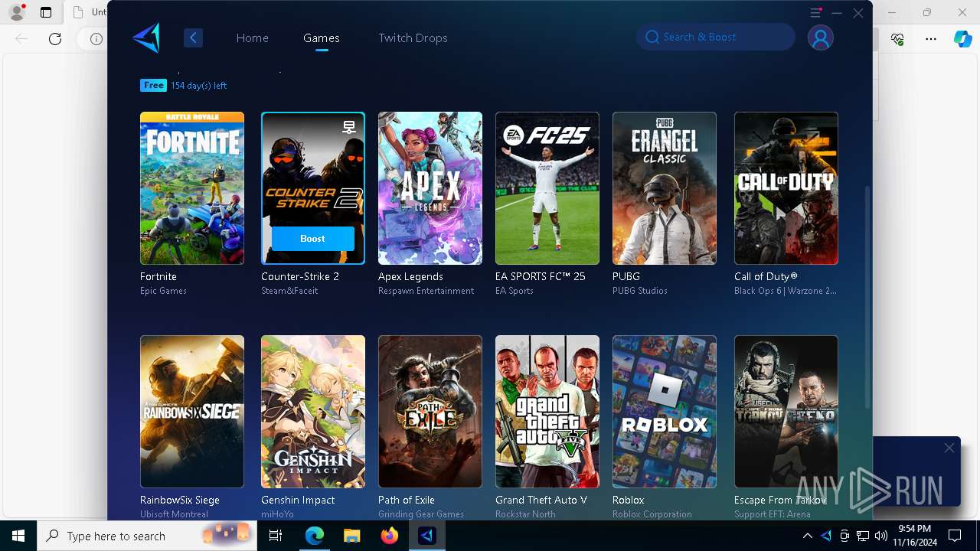Click the Free badge

click(x=153, y=85)
